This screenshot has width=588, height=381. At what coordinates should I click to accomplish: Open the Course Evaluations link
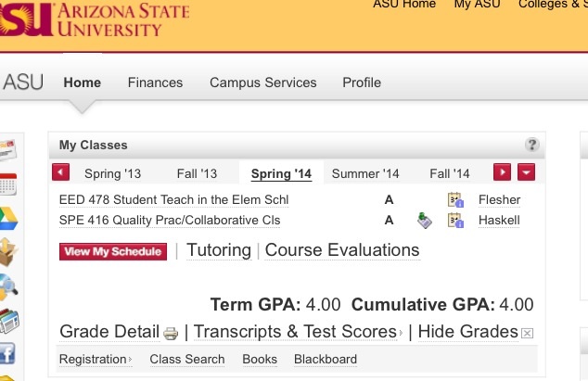(342, 249)
